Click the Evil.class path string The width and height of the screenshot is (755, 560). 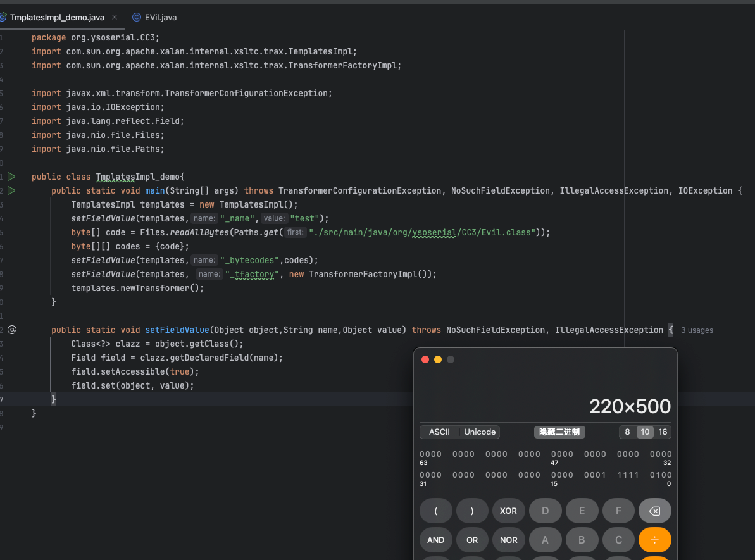tap(422, 233)
